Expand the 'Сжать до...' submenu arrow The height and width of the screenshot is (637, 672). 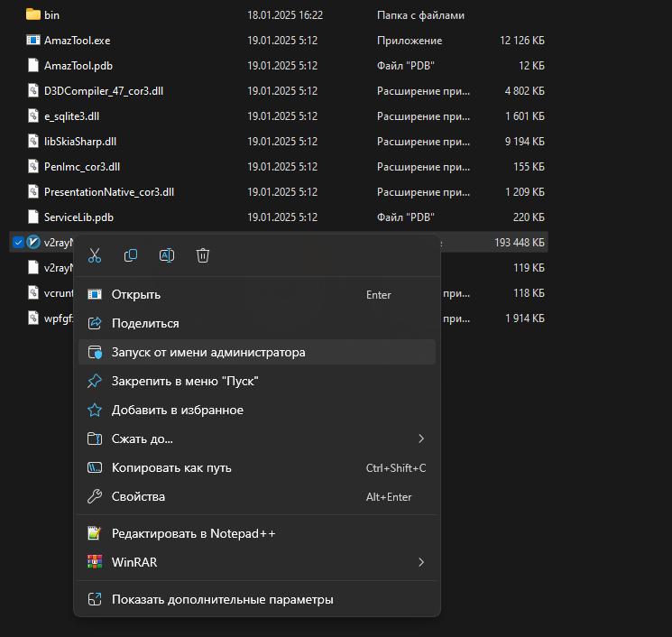(x=421, y=439)
